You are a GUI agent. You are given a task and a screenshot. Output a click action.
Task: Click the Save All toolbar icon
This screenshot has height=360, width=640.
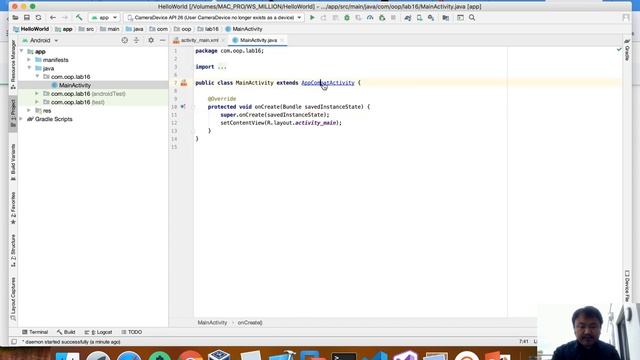click(27, 18)
